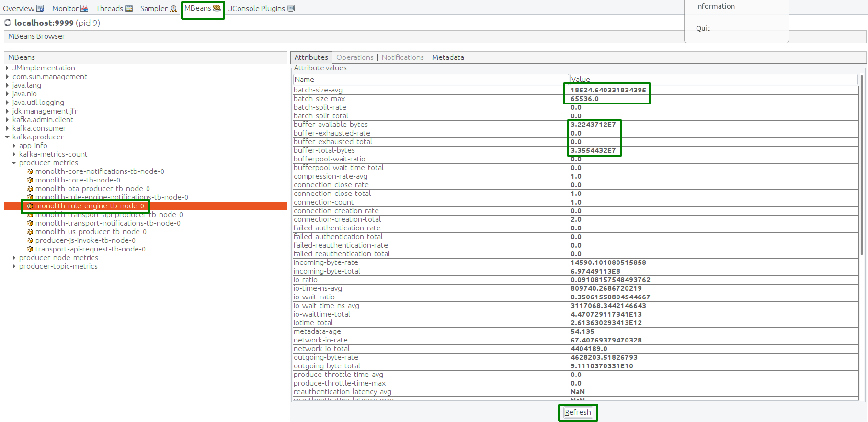The height and width of the screenshot is (422, 868).
Task: Click the JConsole Plugins tab icon
Action: coord(291,9)
